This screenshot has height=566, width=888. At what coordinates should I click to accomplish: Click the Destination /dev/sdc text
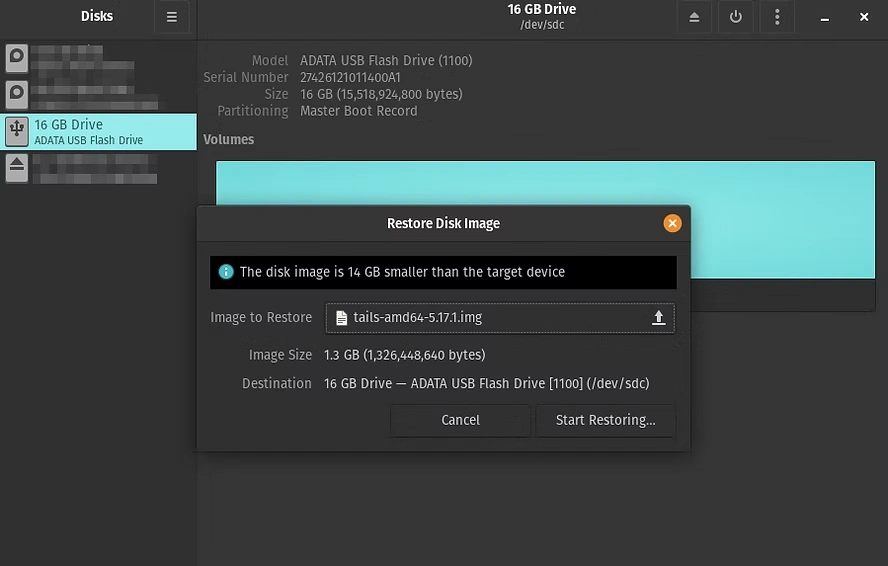tap(486, 384)
